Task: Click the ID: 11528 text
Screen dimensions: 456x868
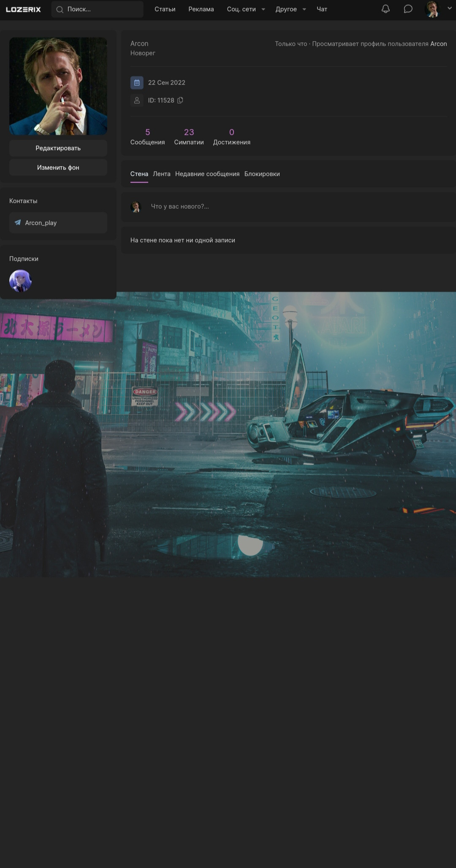Action: click(x=161, y=101)
